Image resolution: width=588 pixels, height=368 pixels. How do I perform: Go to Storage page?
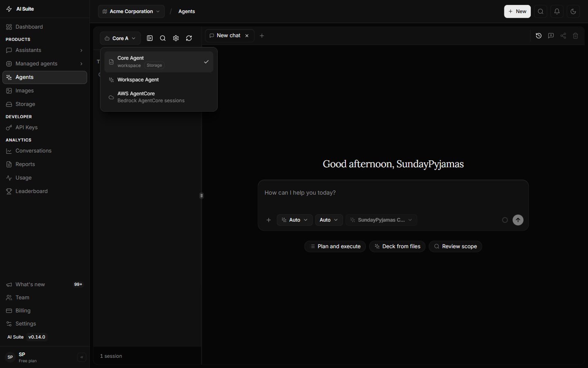45,104
